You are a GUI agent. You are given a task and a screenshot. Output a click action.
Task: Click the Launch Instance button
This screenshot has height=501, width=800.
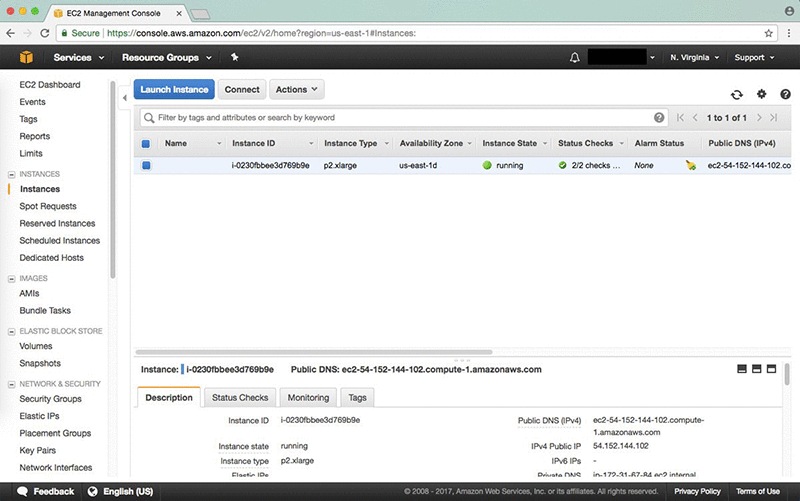click(x=174, y=89)
